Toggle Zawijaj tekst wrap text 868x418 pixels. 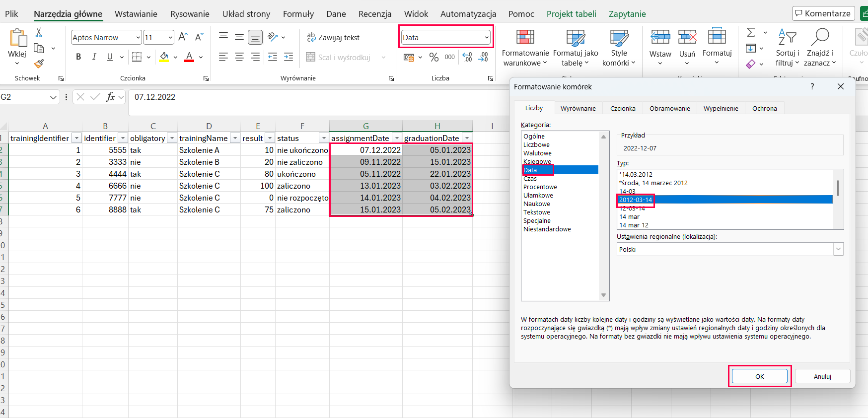pos(333,37)
